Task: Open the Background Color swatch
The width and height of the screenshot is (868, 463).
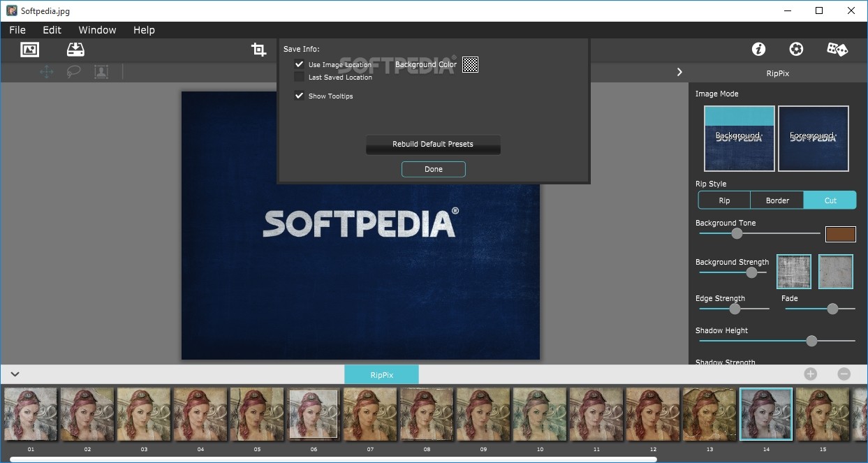Action: 471,65
